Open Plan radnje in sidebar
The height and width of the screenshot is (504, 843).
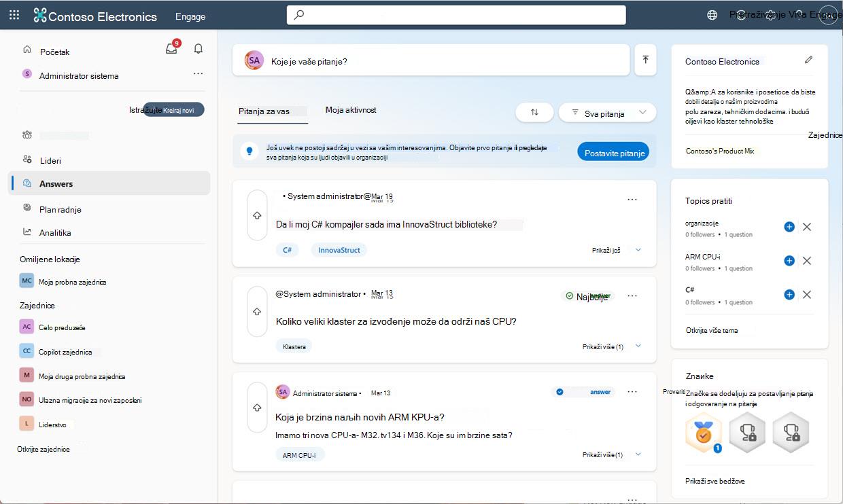click(61, 209)
